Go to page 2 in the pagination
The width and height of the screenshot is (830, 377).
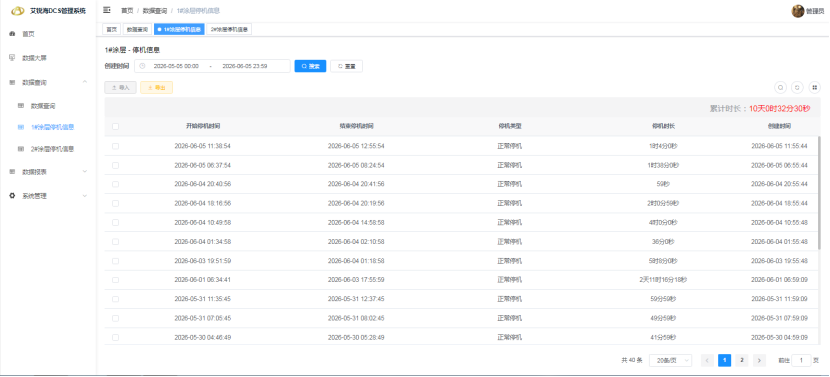[x=742, y=360]
